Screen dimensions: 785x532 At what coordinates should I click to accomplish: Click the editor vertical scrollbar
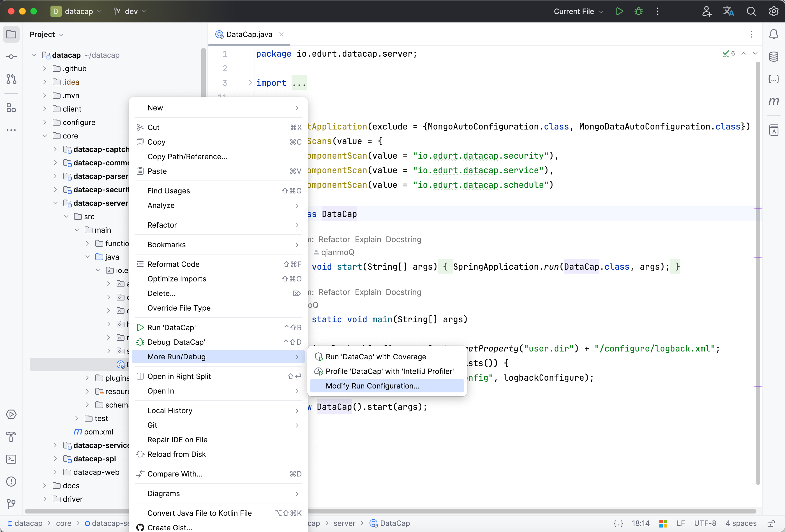point(758,273)
